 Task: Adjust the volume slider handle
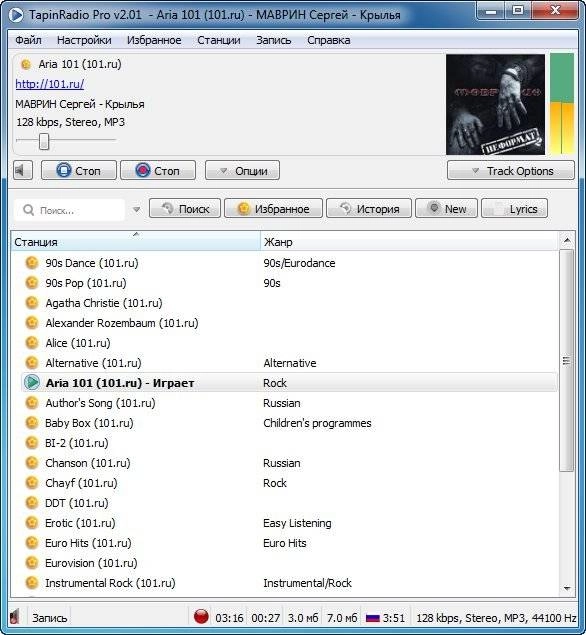point(44,141)
